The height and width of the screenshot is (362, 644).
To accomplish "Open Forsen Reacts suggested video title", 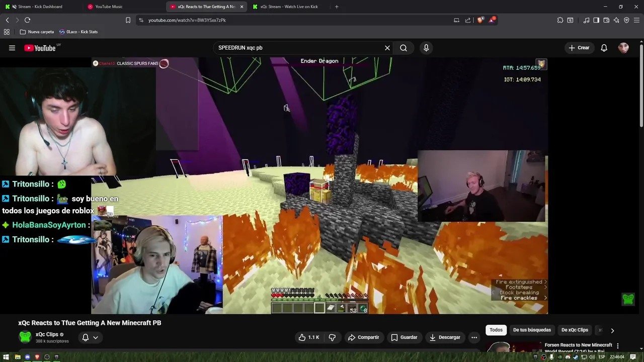I will click(579, 347).
